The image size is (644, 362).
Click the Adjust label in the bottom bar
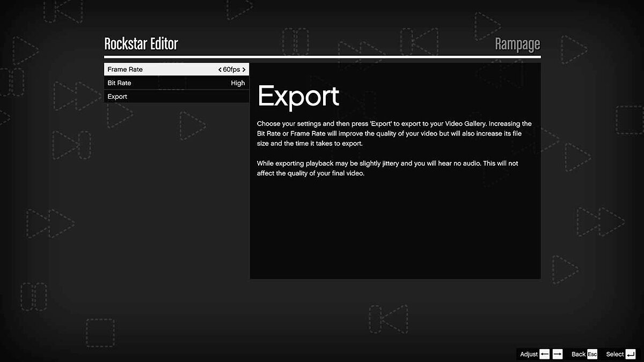(x=529, y=354)
